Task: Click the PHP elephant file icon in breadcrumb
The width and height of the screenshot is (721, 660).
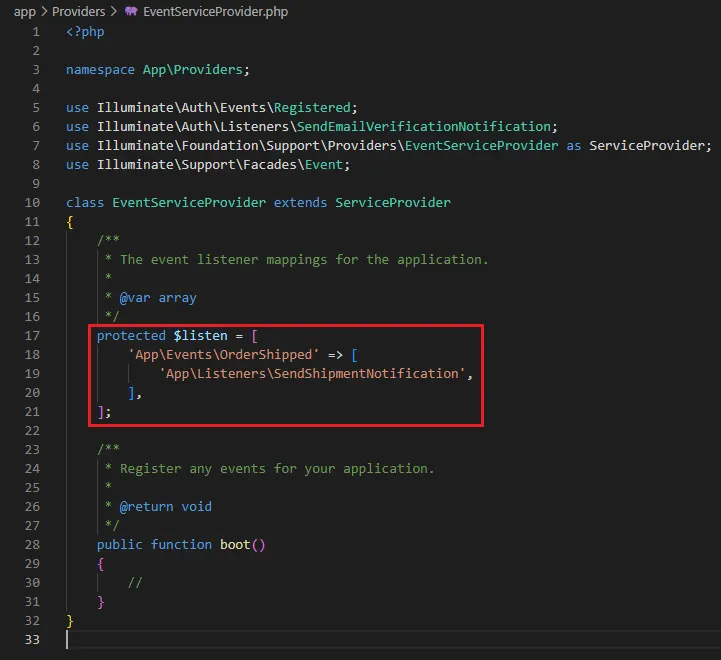Action: click(x=131, y=11)
